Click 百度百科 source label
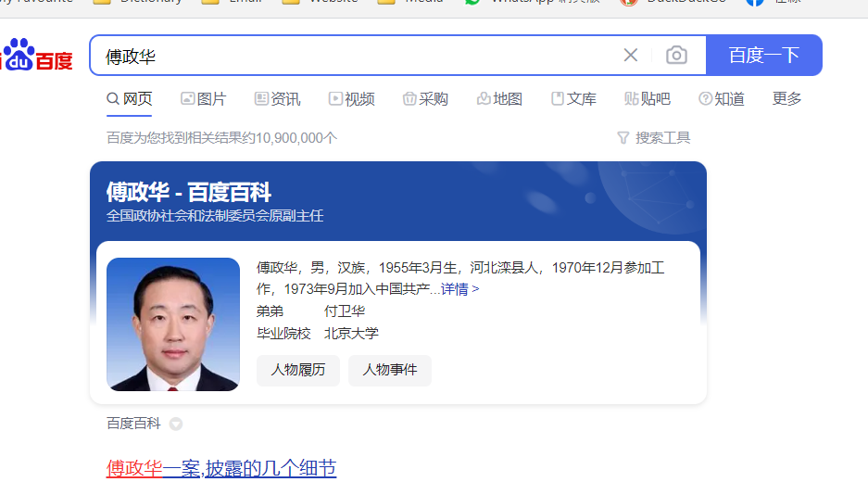This screenshot has width=868, height=482. [x=133, y=424]
